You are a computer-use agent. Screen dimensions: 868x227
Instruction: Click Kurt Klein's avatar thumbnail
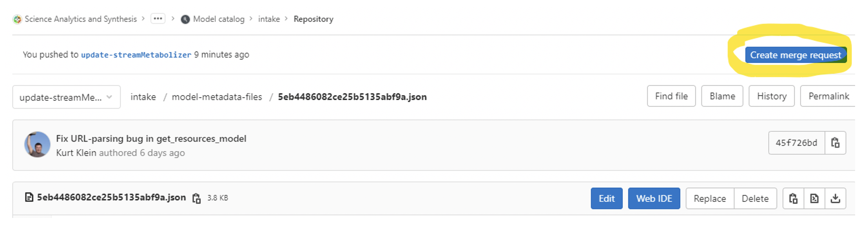click(x=37, y=144)
